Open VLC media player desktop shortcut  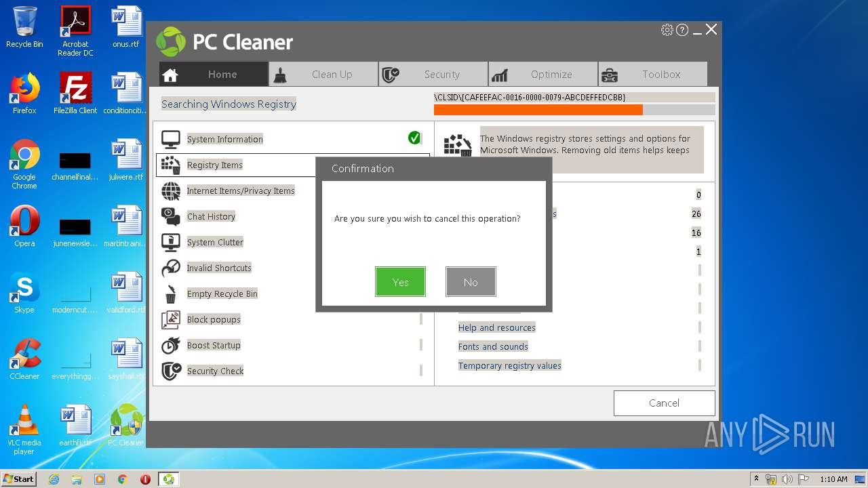[x=24, y=430]
